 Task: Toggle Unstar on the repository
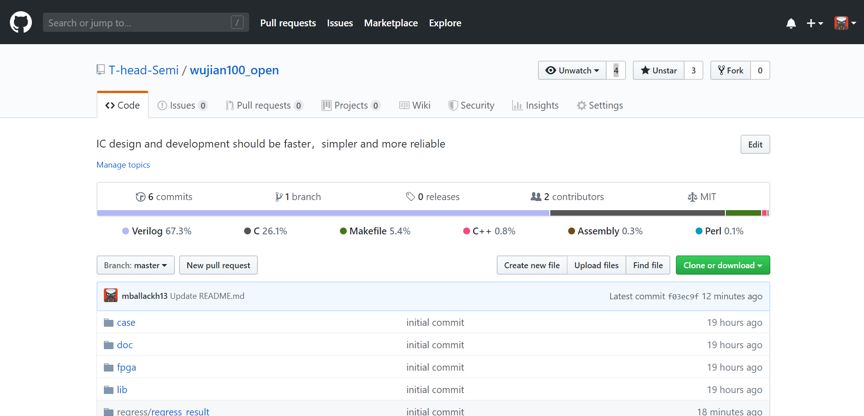point(658,71)
